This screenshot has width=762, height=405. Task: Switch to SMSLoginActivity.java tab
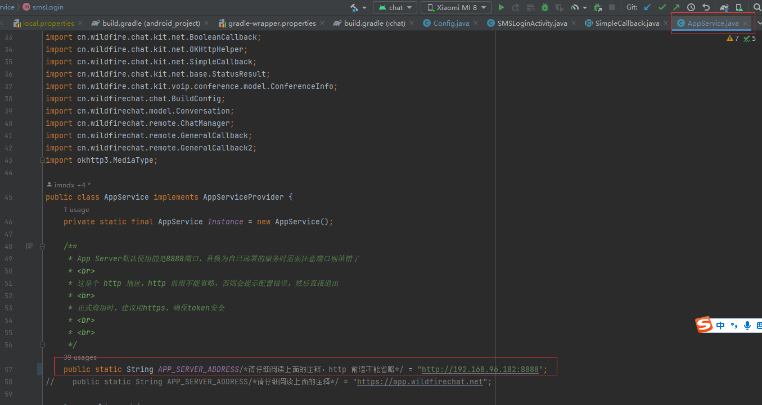(531, 23)
